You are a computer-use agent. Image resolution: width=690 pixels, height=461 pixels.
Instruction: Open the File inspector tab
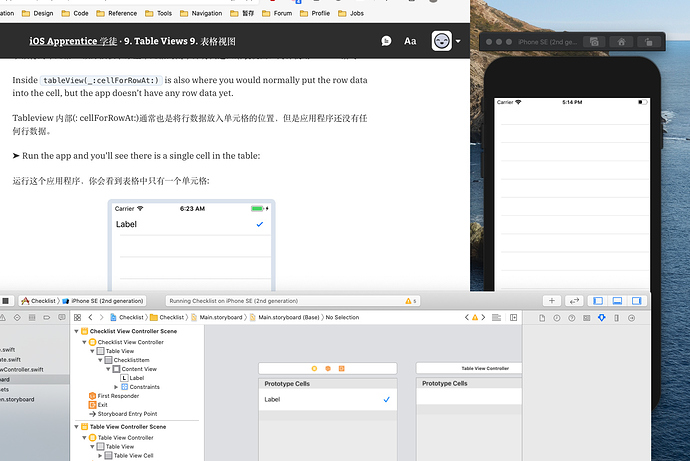542,317
